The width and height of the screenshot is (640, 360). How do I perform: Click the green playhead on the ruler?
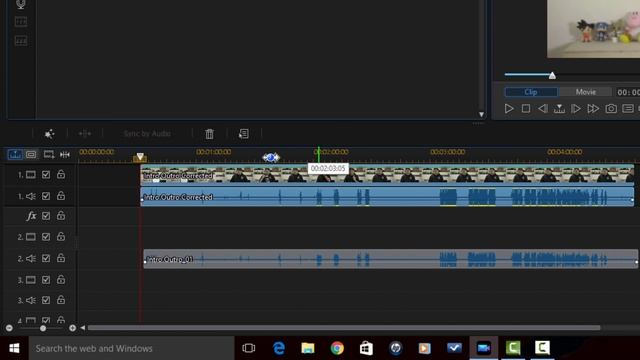318,155
